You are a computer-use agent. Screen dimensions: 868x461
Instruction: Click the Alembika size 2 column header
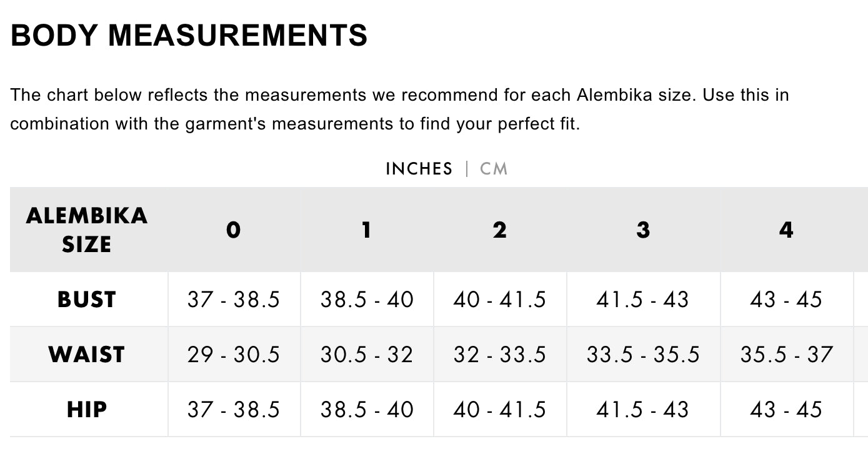[x=500, y=230]
